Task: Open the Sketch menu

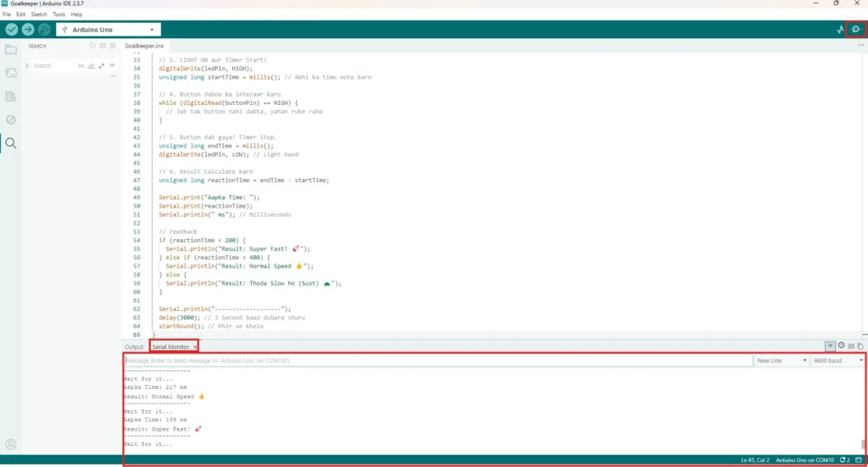Action: (x=39, y=14)
